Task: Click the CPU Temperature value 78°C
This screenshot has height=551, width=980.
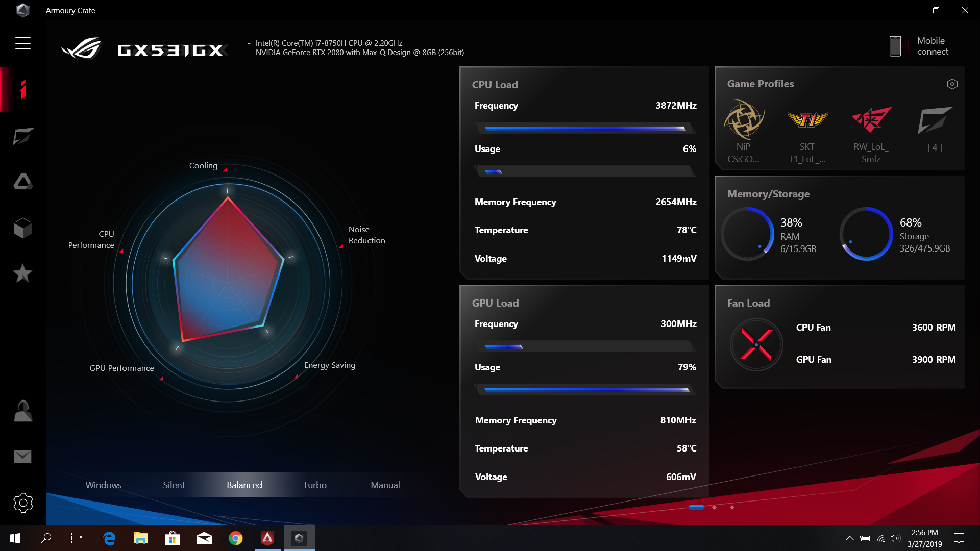Action: (x=687, y=230)
